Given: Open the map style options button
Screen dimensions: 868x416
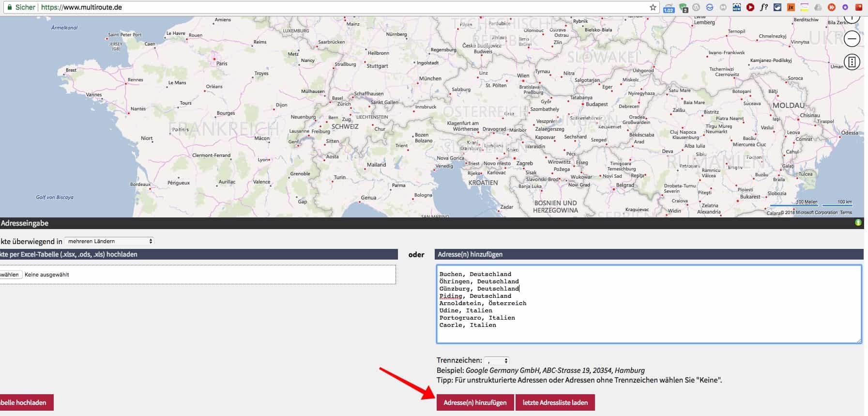Looking at the screenshot, I should (852, 62).
